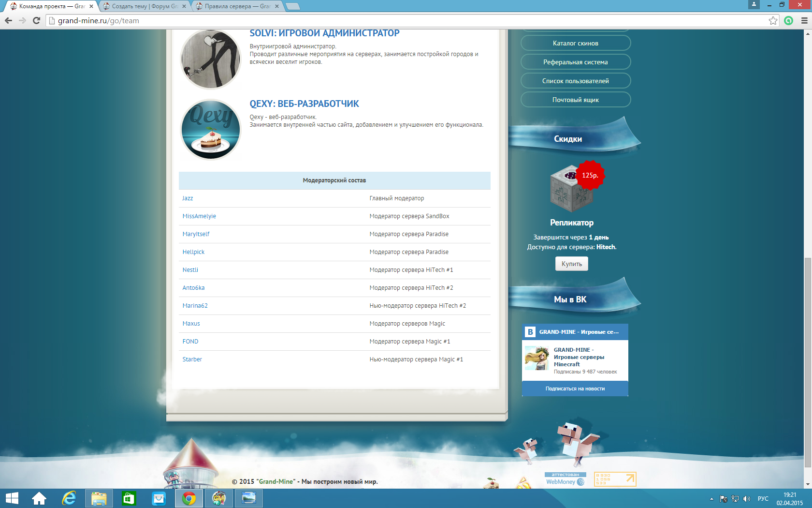Open the green browser extension icon
Viewport: 812px width, 508px height.
coord(789,20)
